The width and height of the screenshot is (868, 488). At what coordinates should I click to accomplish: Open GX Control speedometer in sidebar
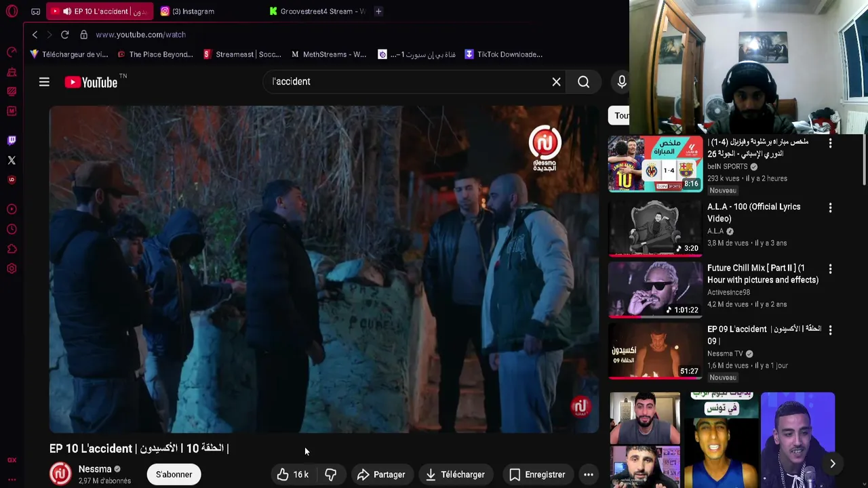(12, 53)
